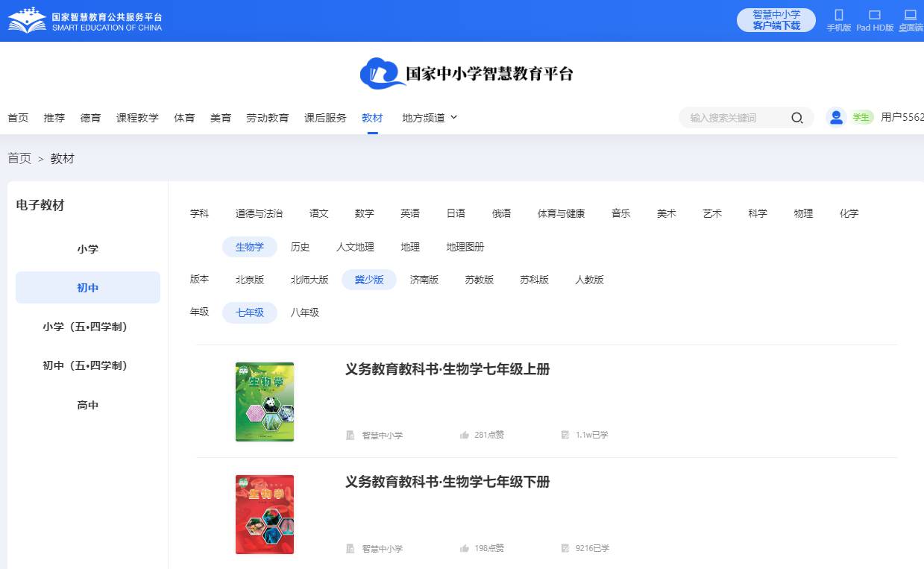The width and height of the screenshot is (924, 569).
Task: Choose the 苏教版 edition
Action: coord(480,280)
